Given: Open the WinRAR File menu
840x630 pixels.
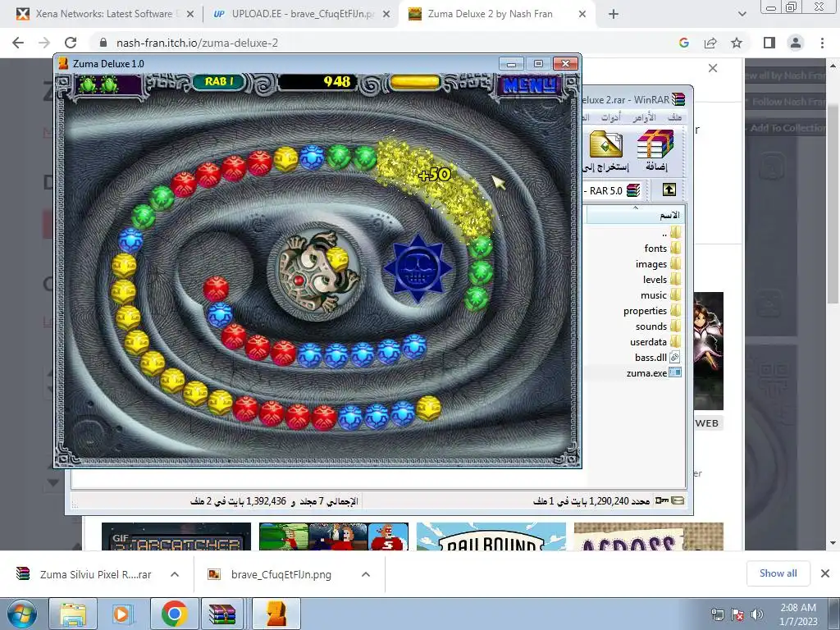Looking at the screenshot, I should click(675, 117).
